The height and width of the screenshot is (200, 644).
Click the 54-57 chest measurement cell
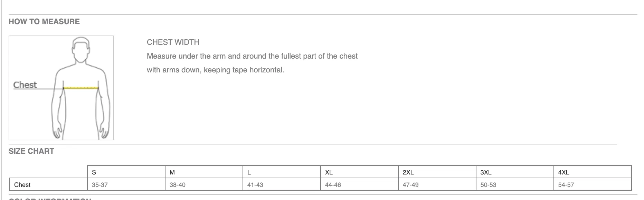pos(593,184)
